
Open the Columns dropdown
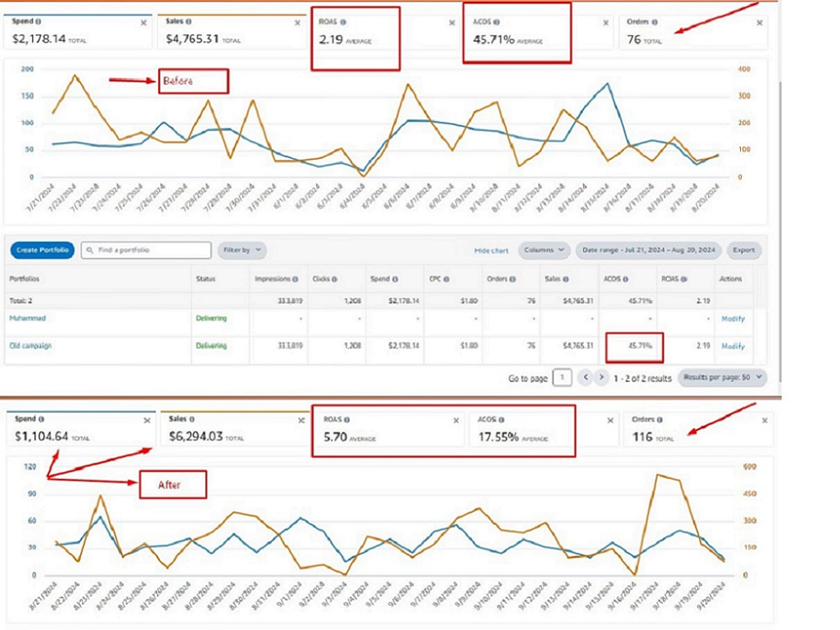tap(543, 249)
